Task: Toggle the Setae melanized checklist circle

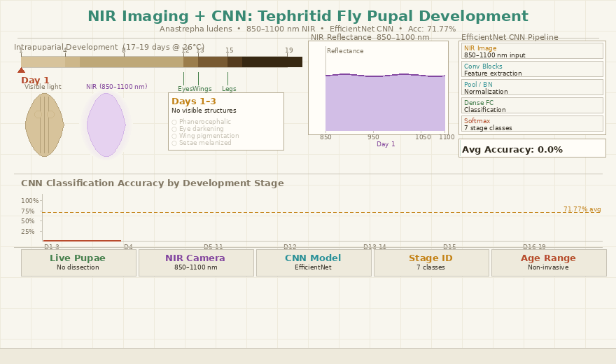Action: pos(174,143)
